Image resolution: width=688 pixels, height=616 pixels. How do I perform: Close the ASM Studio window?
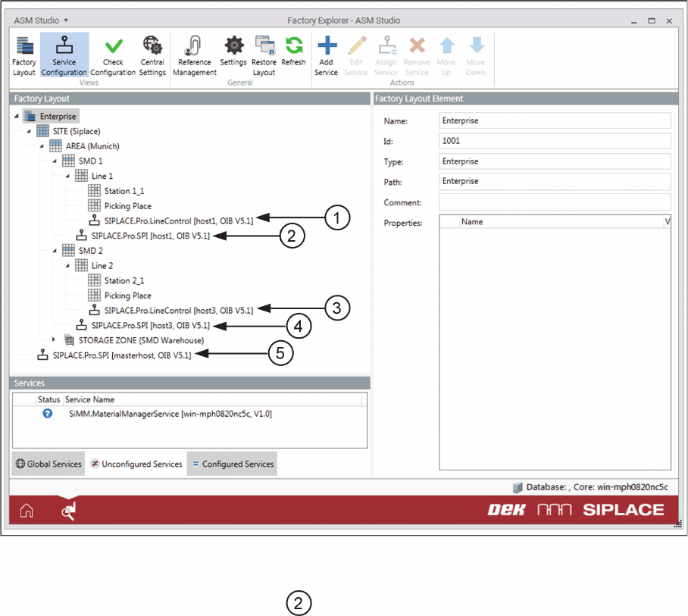(x=669, y=20)
